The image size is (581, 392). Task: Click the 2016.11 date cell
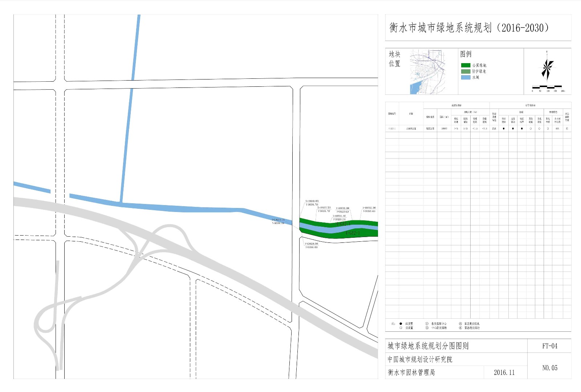click(504, 372)
